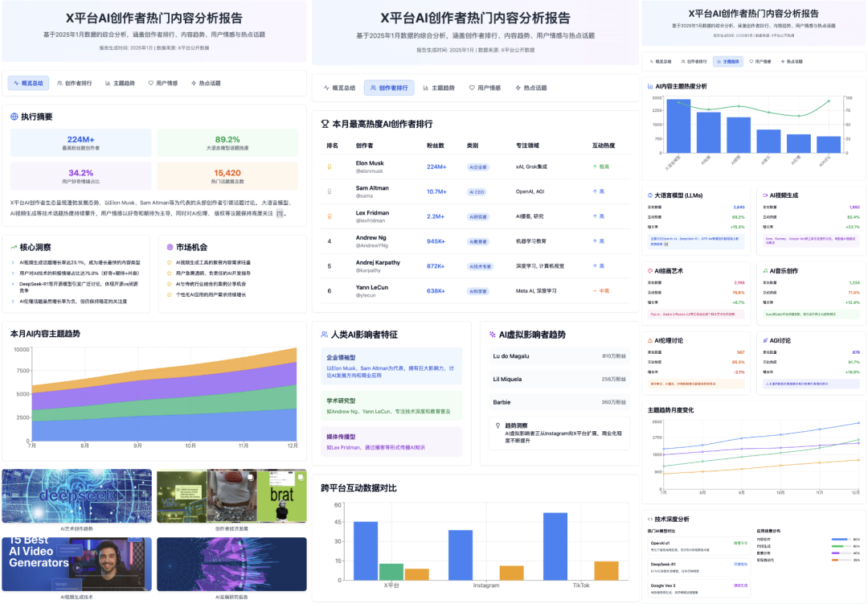Click the video camera icon beside AI视频生成
Screen dimensions: 868x604
coord(765,195)
